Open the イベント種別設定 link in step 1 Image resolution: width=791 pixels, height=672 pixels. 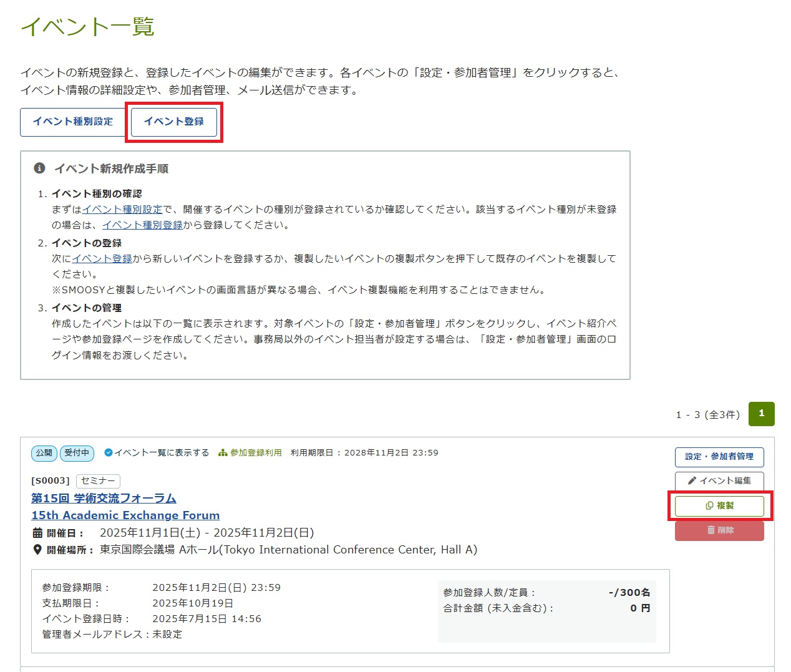tap(122, 210)
